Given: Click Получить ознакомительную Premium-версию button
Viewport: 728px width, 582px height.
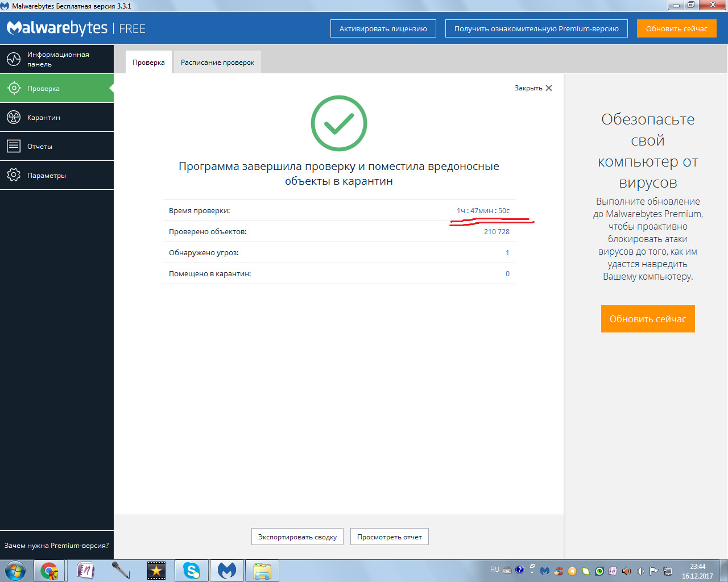Looking at the screenshot, I should click(536, 28).
